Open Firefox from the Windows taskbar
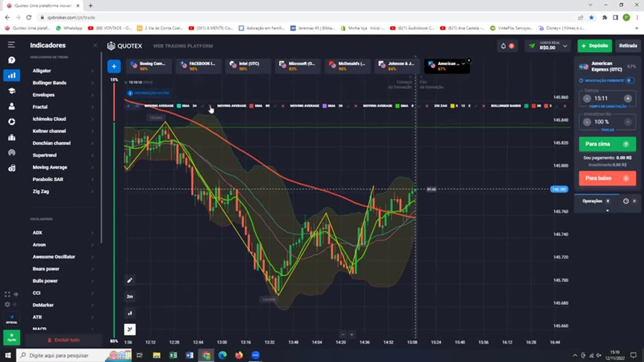 (x=238, y=355)
